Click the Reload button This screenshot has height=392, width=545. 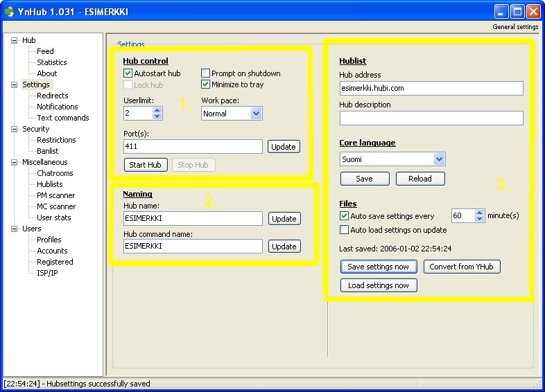(420, 179)
